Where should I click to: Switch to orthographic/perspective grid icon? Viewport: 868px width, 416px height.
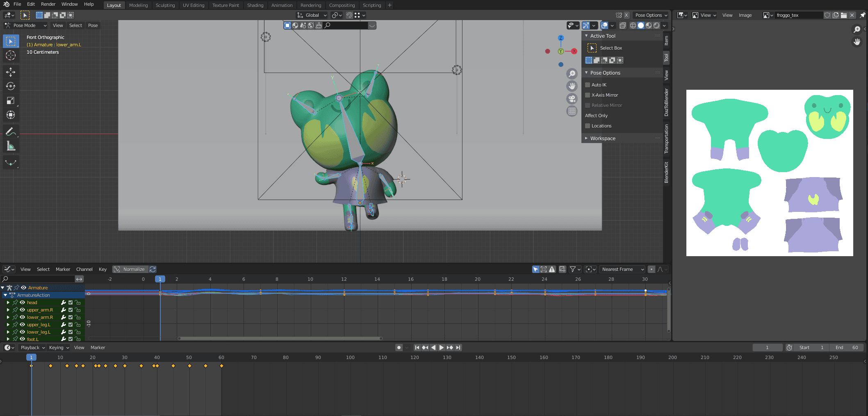(x=572, y=111)
